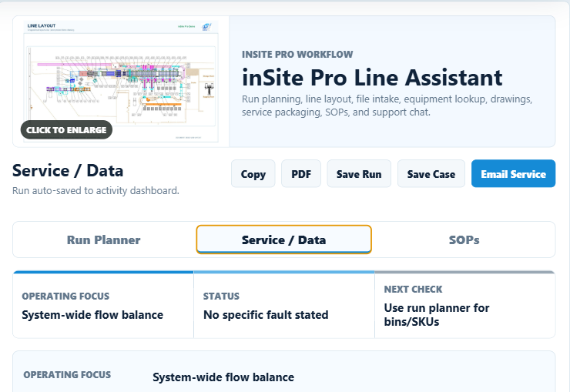Select the Service / Data tab
This screenshot has width=570, height=392.
pos(284,240)
